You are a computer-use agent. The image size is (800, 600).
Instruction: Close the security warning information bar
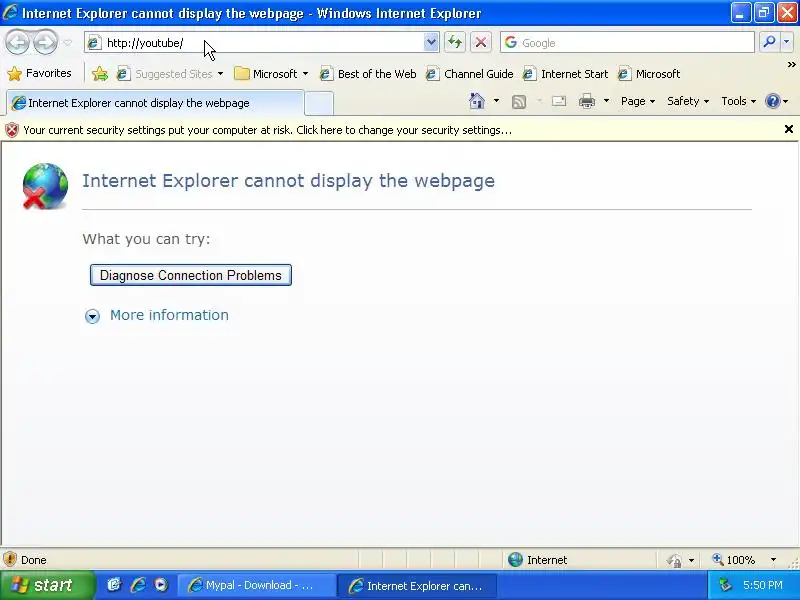(x=788, y=129)
